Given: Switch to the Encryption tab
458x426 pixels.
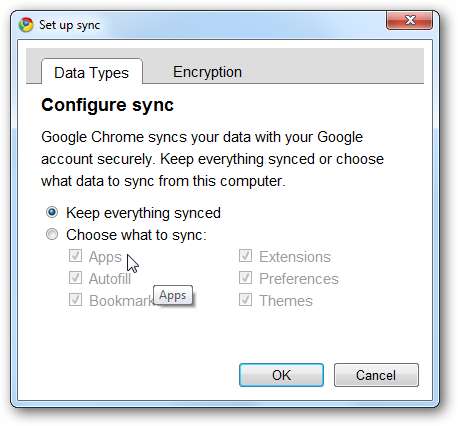Looking at the screenshot, I should pos(207,72).
